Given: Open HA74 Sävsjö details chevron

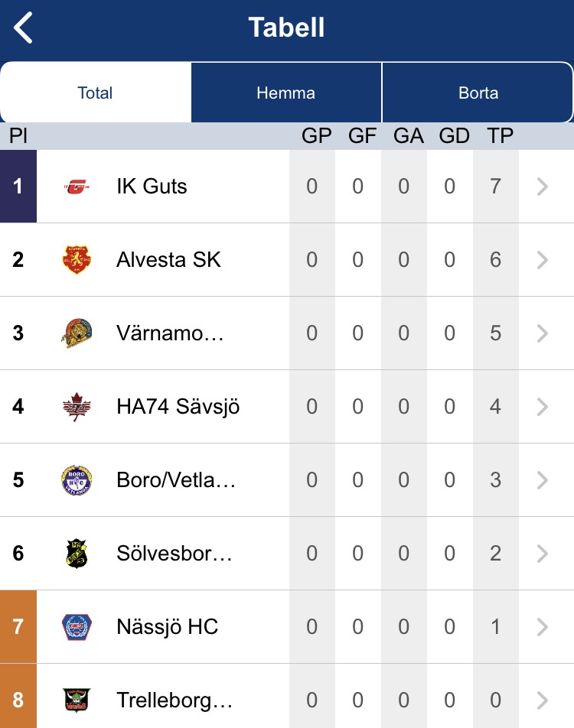Looking at the screenshot, I should coord(543,407).
